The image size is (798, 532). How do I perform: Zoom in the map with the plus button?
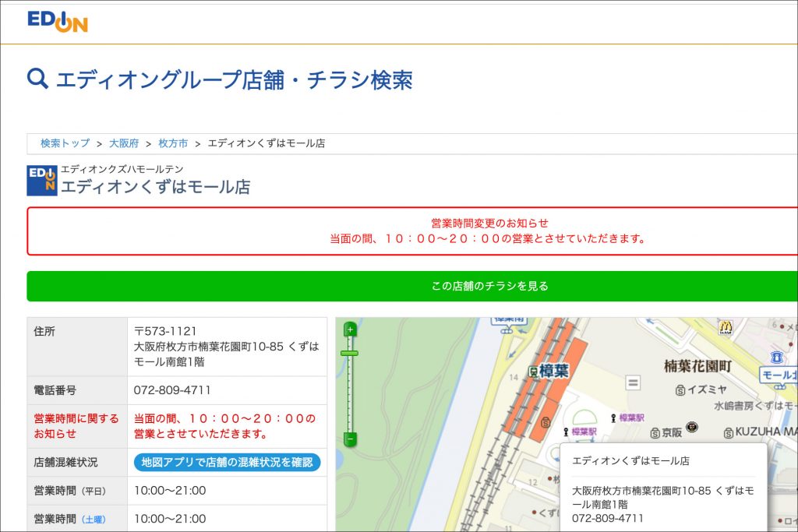coord(350,329)
